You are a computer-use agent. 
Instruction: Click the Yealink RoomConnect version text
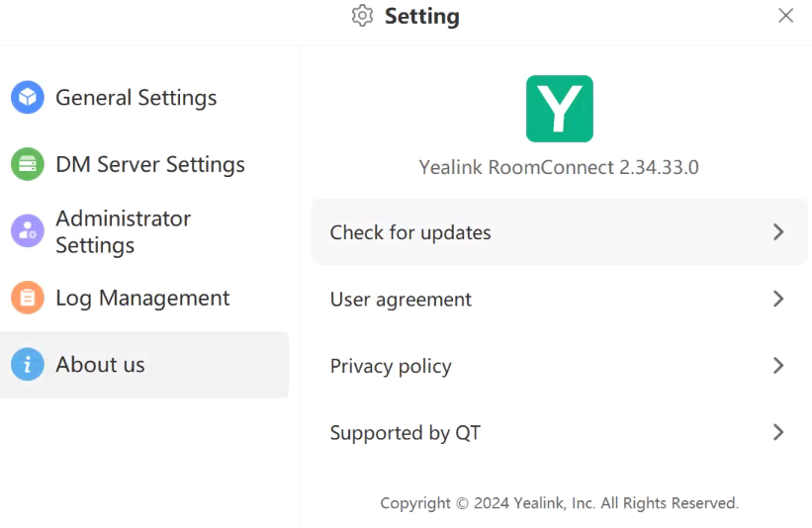click(x=559, y=167)
